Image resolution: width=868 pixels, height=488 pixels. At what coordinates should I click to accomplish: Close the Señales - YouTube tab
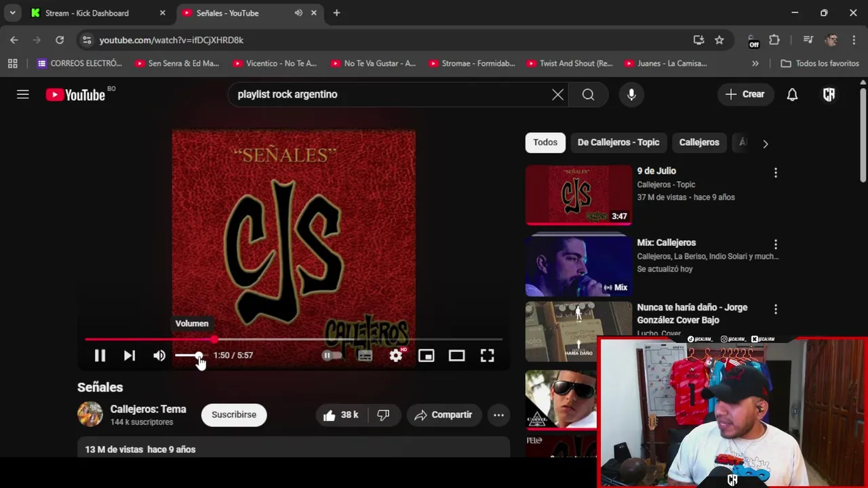314,13
